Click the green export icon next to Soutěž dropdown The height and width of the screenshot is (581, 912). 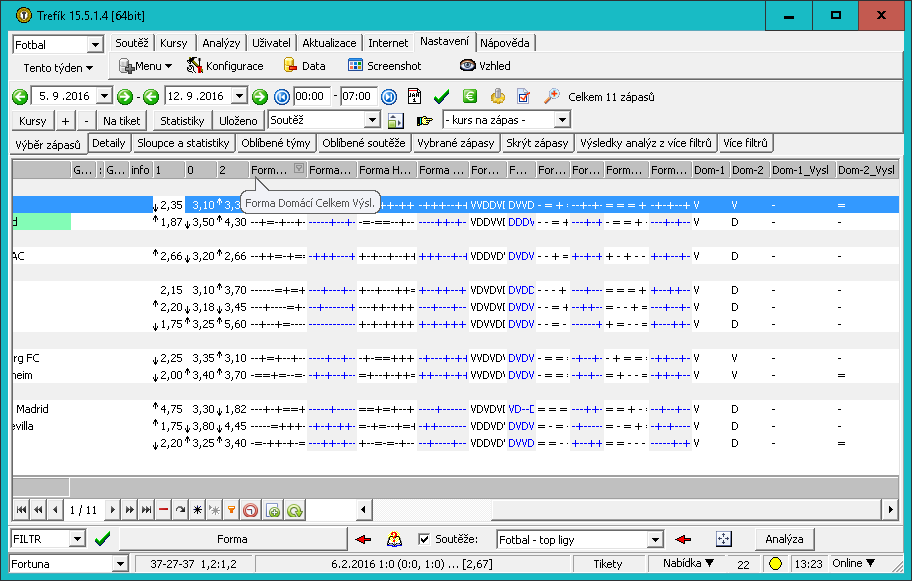(x=396, y=120)
